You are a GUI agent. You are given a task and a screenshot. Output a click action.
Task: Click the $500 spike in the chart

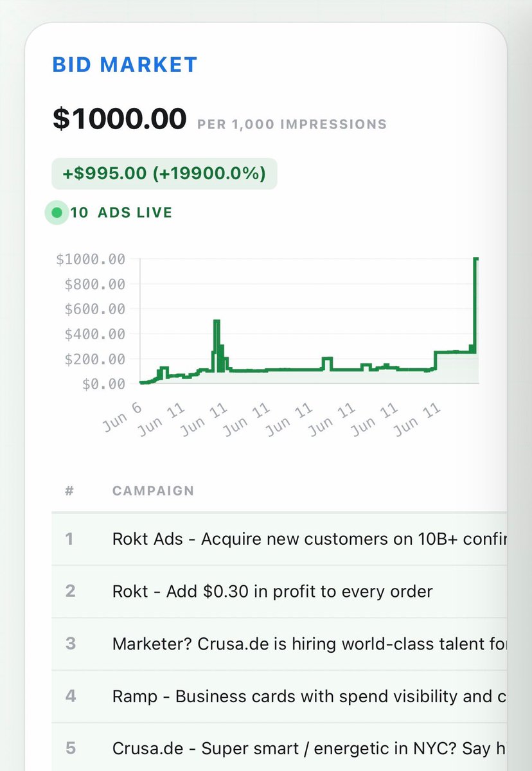point(217,321)
